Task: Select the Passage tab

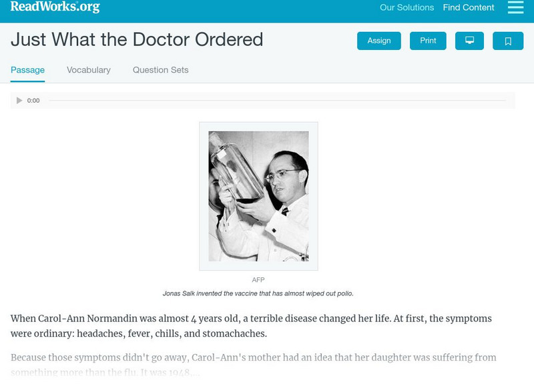Action: click(x=27, y=70)
